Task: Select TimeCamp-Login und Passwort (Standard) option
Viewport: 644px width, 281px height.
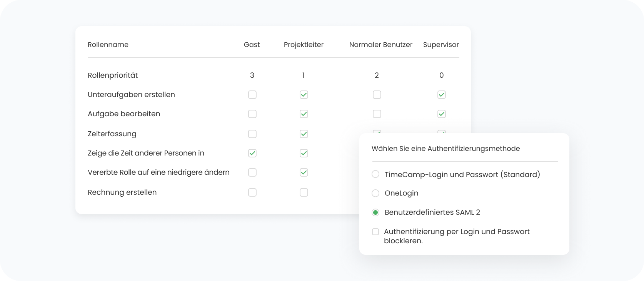Action: click(375, 174)
